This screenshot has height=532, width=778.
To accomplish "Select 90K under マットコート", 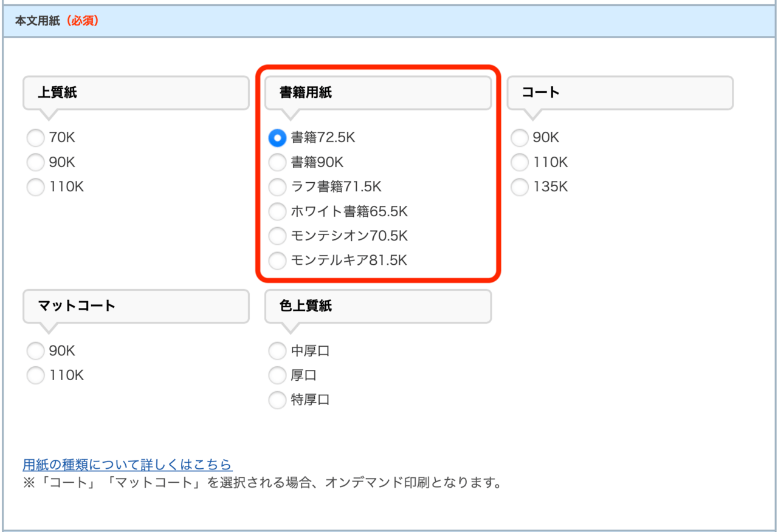I will point(36,351).
